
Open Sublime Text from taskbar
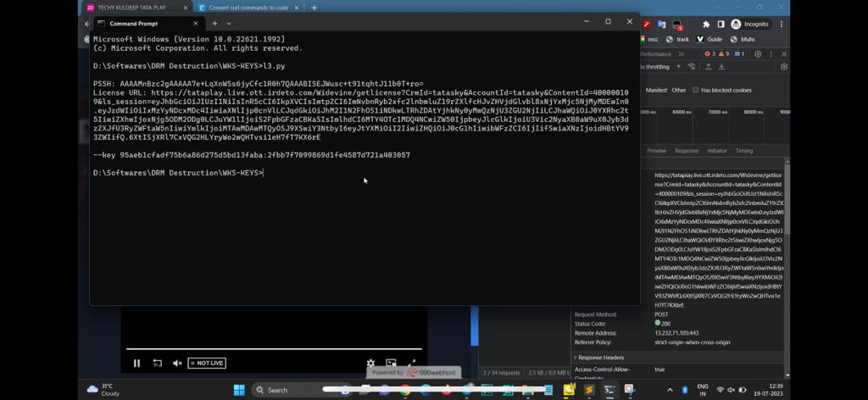(x=588, y=390)
